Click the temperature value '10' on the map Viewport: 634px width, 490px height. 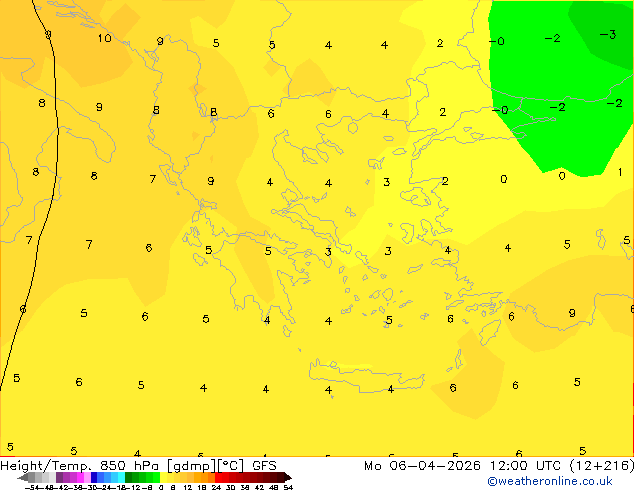coord(105,38)
